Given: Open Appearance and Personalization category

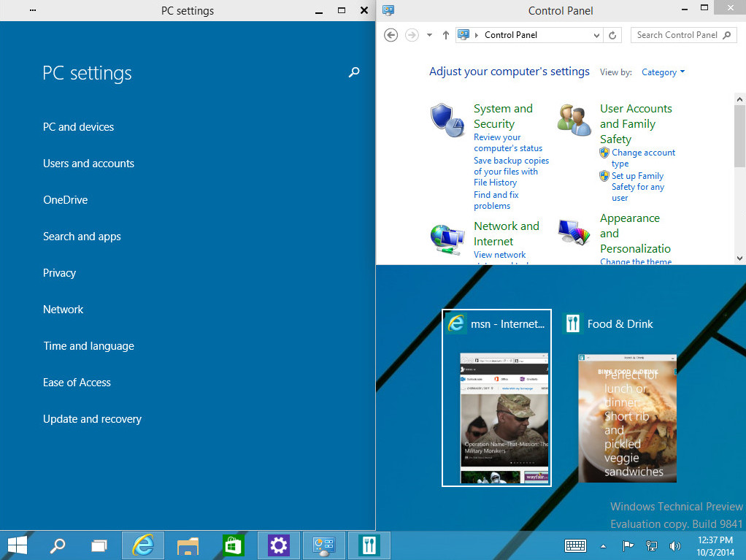Looking at the screenshot, I should [x=635, y=233].
